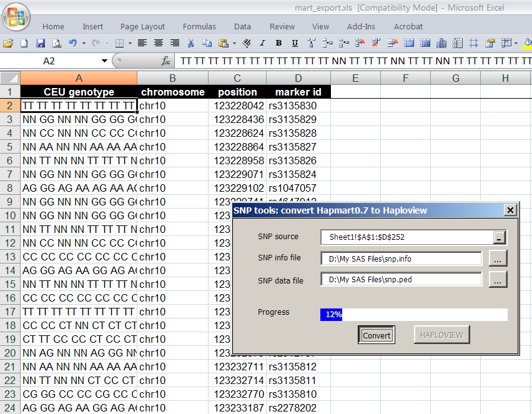532x414 pixels.
Task: Click the insert function fx button
Action: click(165, 61)
